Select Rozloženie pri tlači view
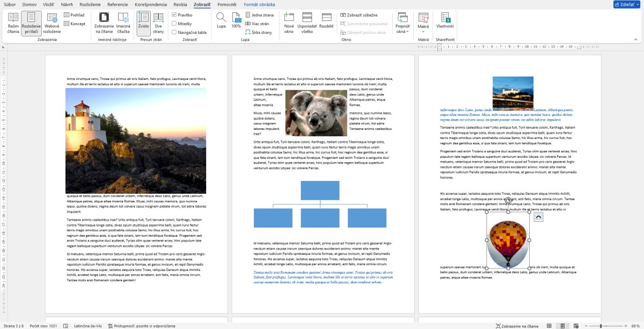The height and width of the screenshot is (329, 644). click(32, 23)
